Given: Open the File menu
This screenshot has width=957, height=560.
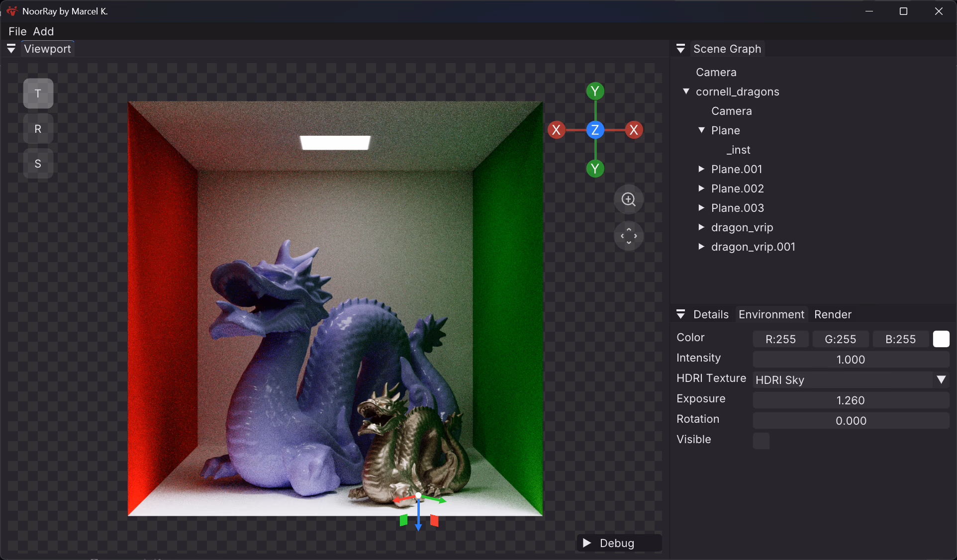Looking at the screenshot, I should (17, 31).
